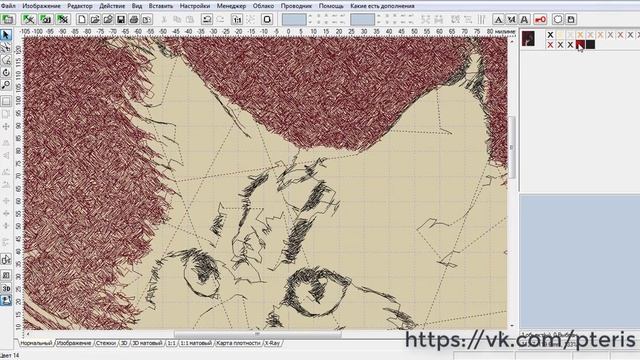This screenshot has height=360, width=640.
Task: Toggle the first black X color box
Action: [550, 35]
